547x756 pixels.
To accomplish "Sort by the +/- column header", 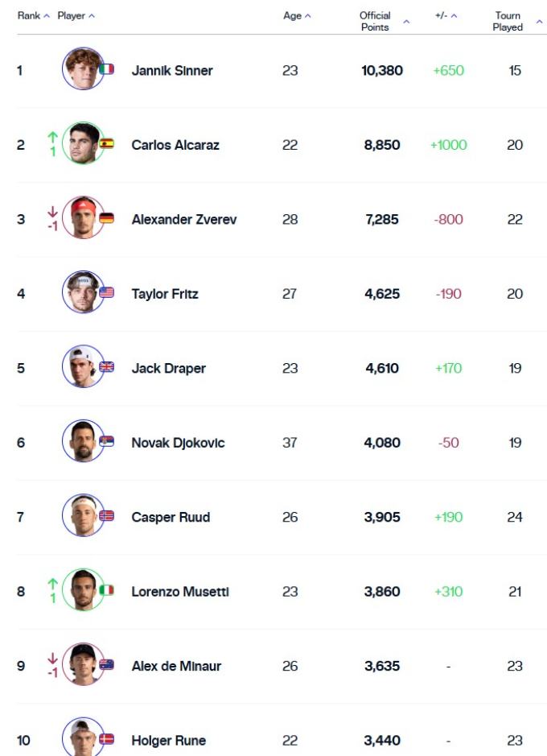I will coord(442,16).
